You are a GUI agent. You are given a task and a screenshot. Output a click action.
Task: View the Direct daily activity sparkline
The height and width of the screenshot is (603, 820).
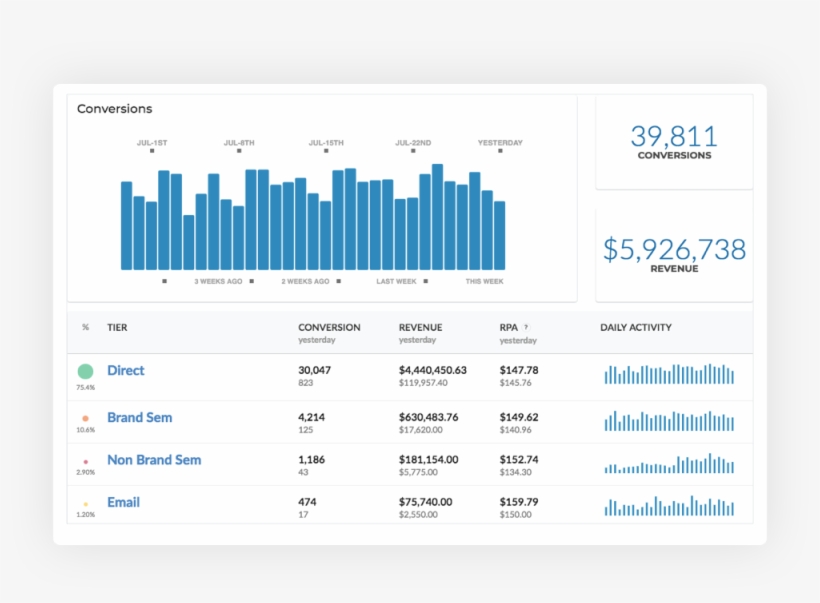coord(669,375)
